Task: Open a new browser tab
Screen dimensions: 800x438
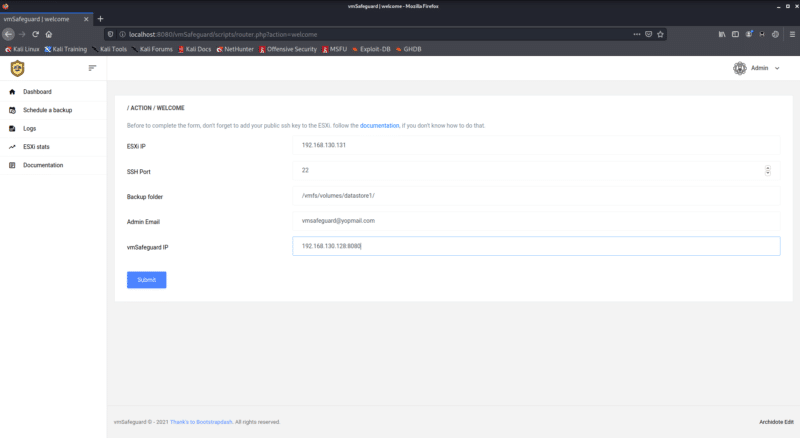Action: click(x=101, y=19)
